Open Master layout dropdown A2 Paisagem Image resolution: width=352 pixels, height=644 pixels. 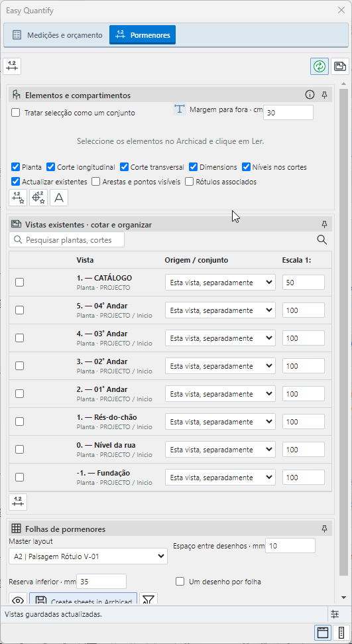[x=88, y=557]
